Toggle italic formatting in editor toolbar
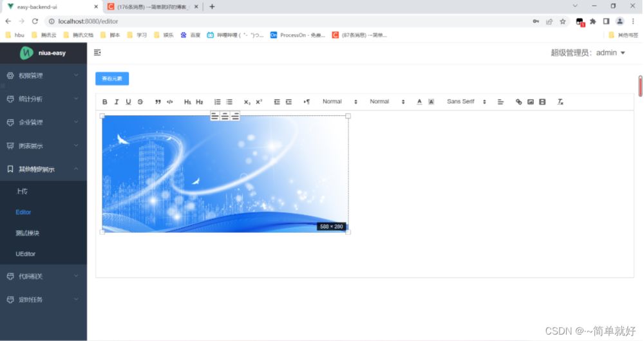 pyautogui.click(x=117, y=102)
